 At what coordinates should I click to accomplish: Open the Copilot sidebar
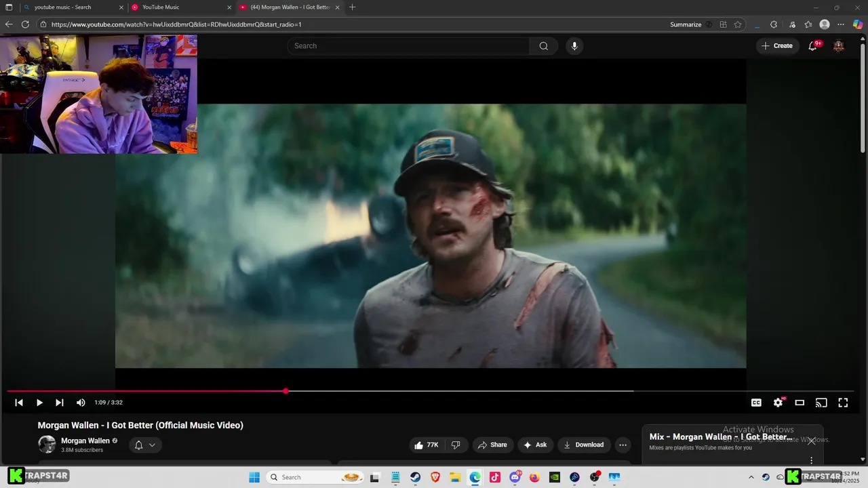pos(858,24)
